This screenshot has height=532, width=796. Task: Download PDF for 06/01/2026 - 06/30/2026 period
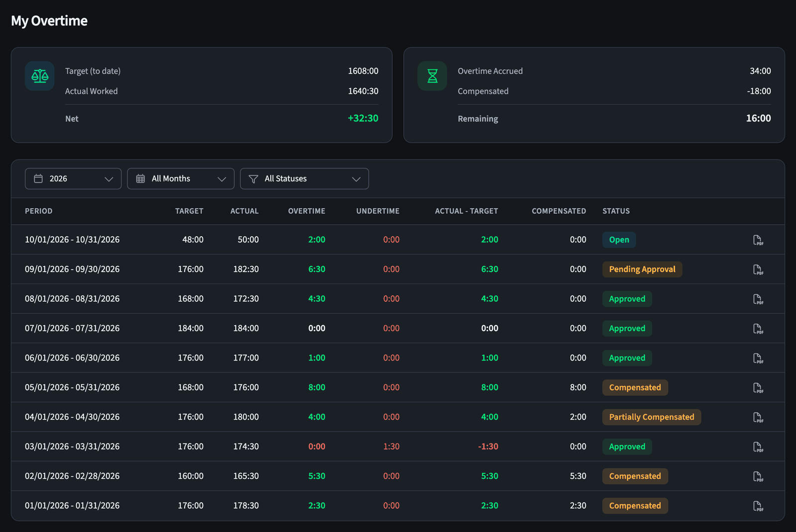758,358
